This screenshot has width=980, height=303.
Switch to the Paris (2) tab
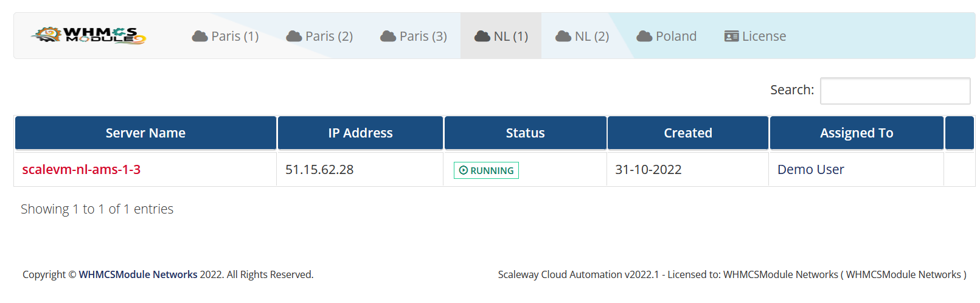tap(319, 37)
